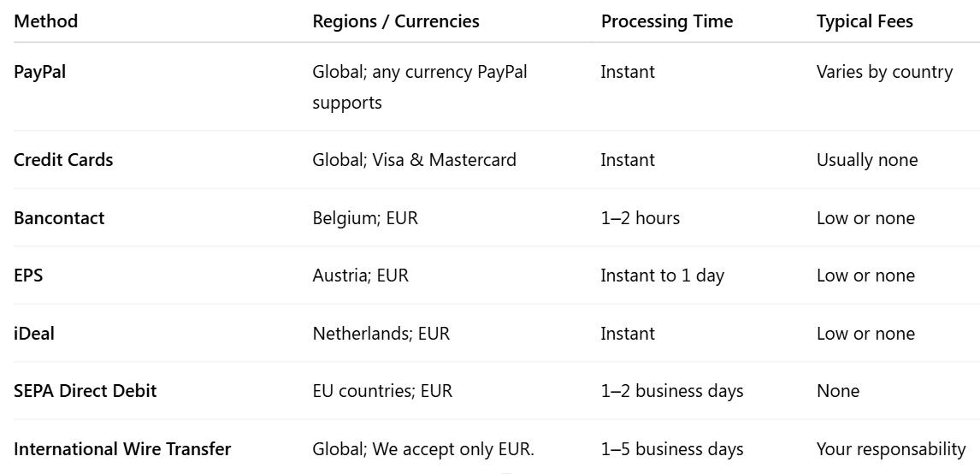Click the 'Netherlands; EUR' region cell

[x=381, y=334]
